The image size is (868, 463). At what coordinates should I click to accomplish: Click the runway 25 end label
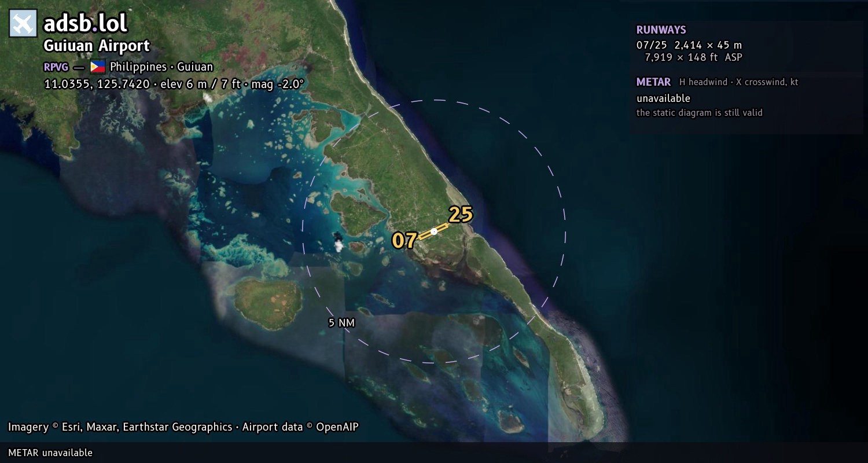click(461, 215)
